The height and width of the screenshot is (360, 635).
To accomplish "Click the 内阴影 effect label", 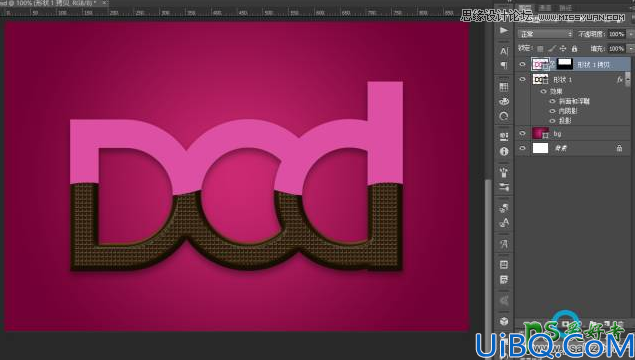I will [x=568, y=111].
